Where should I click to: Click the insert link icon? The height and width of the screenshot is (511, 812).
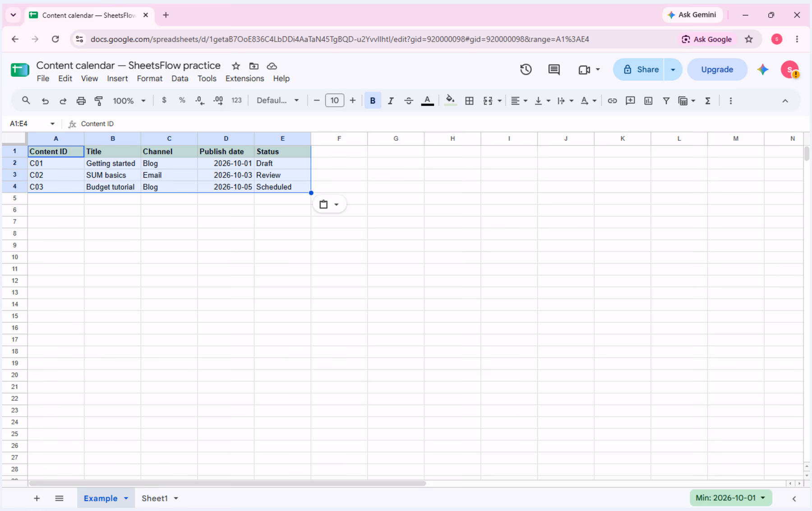coord(612,101)
